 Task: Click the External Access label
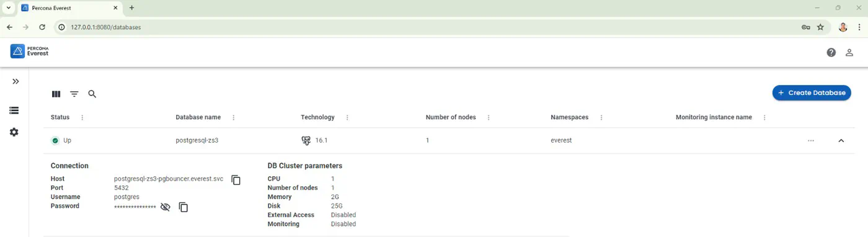pyautogui.click(x=291, y=215)
